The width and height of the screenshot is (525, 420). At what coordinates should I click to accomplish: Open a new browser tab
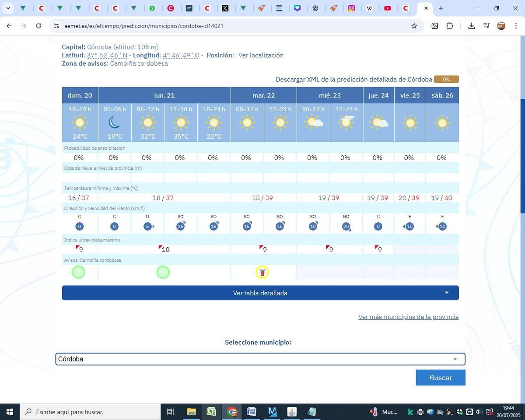441,8
